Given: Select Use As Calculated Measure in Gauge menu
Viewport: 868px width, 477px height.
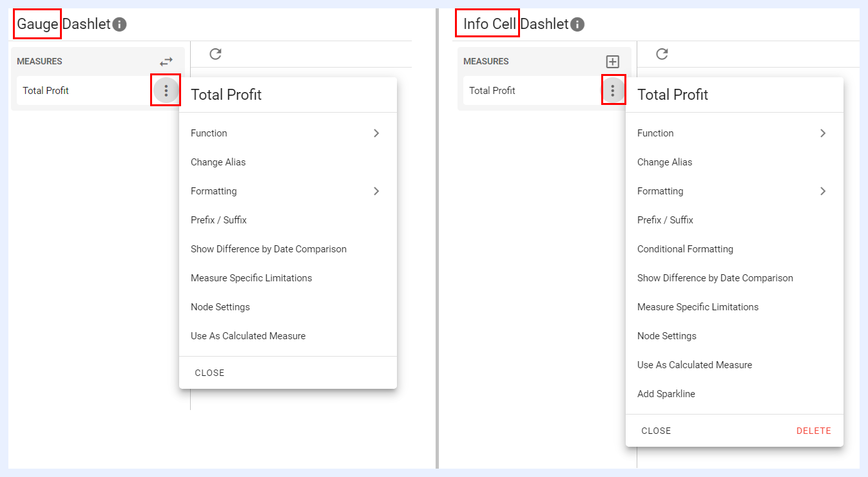Looking at the screenshot, I should (287, 336).
